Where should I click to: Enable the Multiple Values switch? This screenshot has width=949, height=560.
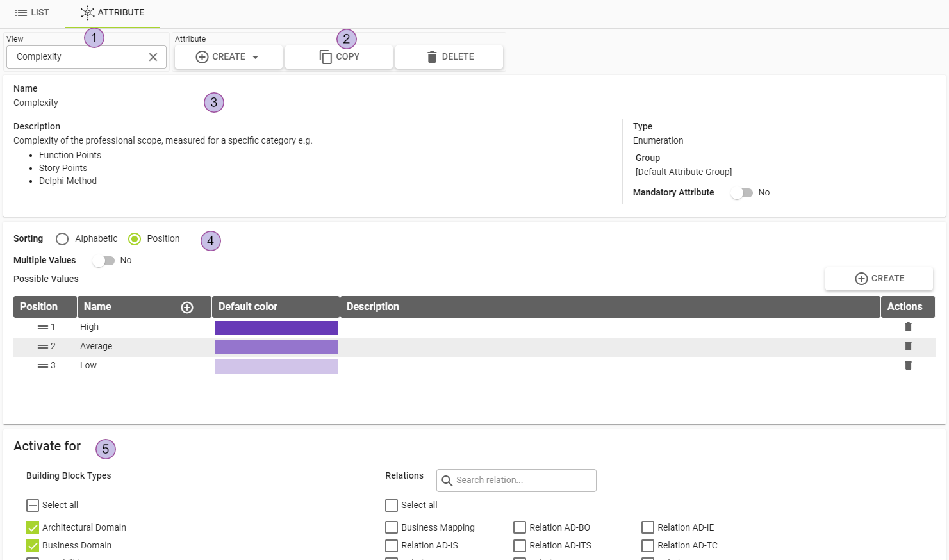pos(103,261)
